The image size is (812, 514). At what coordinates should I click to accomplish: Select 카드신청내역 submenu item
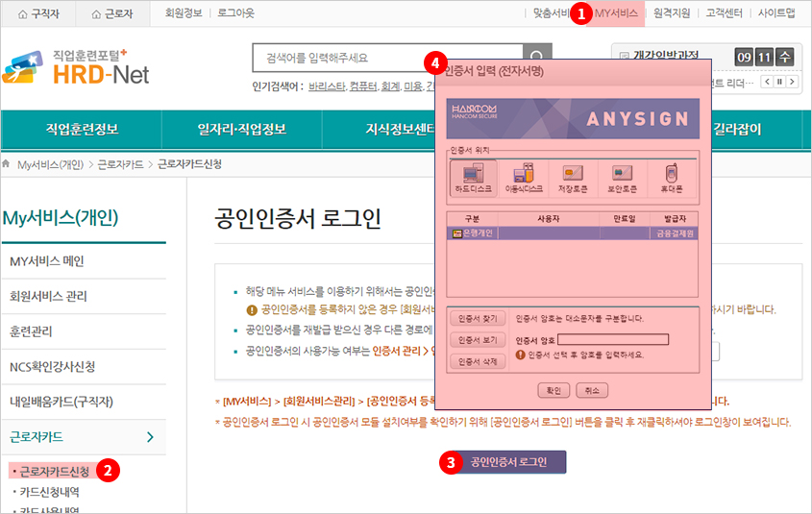point(50,492)
